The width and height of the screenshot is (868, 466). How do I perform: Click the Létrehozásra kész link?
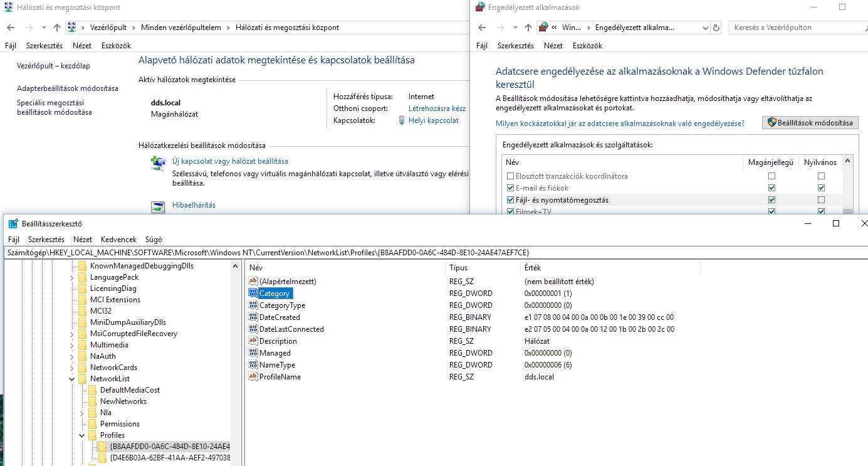coord(437,109)
